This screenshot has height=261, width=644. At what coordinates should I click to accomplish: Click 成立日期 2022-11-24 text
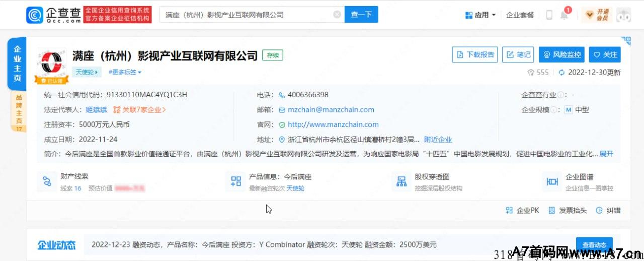pyautogui.click(x=80, y=140)
